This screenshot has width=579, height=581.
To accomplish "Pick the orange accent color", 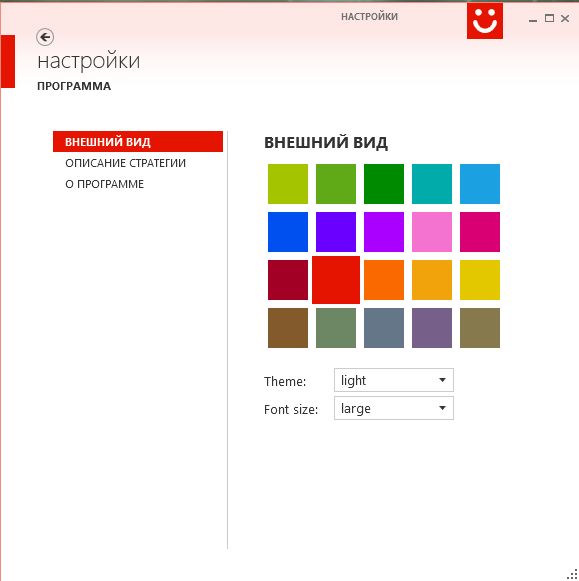I will coord(384,280).
